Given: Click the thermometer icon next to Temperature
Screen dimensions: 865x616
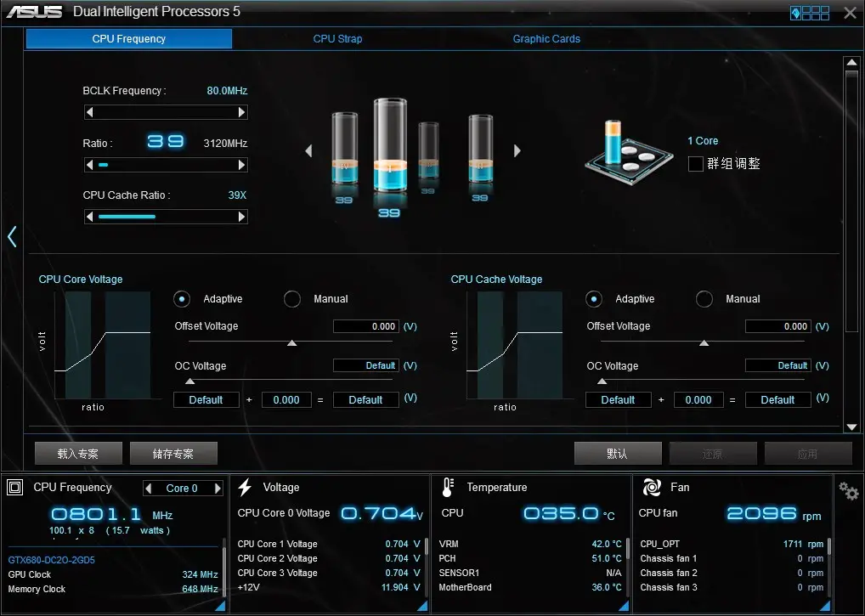Looking at the screenshot, I should [x=448, y=488].
